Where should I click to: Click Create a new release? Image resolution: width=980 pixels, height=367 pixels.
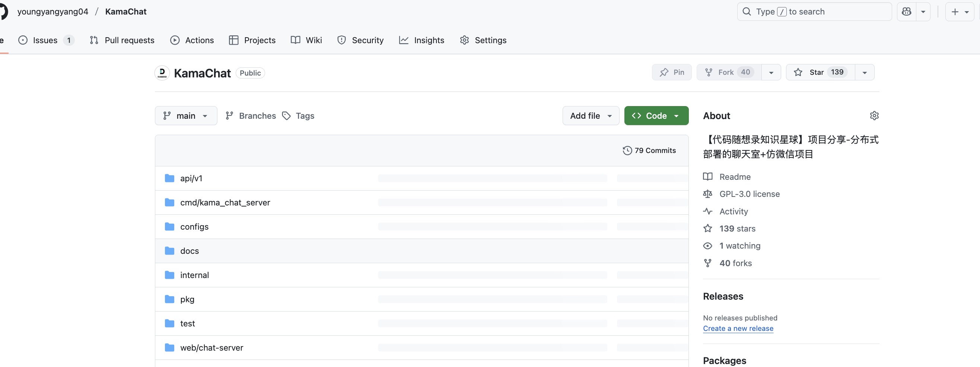pyautogui.click(x=738, y=328)
